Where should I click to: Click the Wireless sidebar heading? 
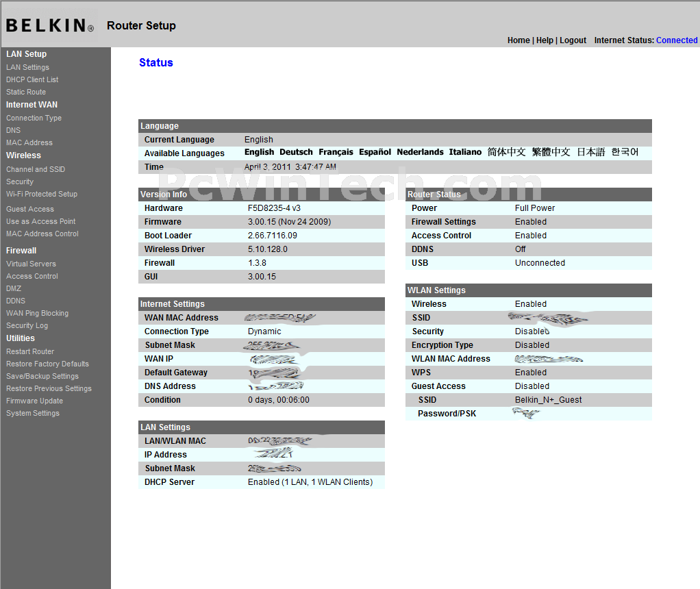[x=23, y=155]
